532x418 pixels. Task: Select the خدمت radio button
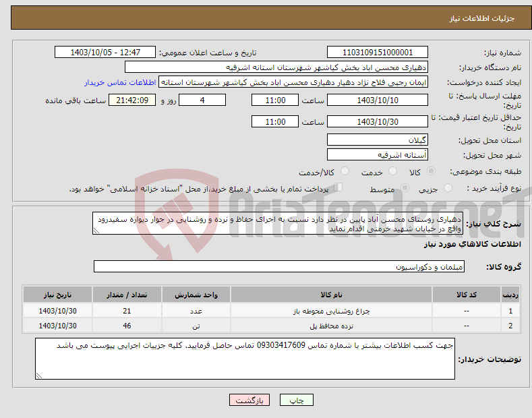click(392, 171)
